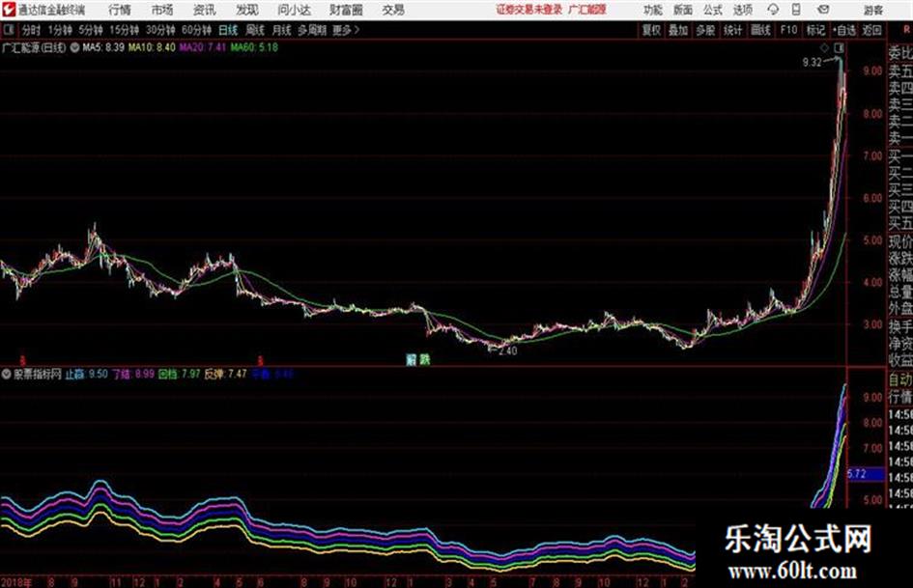Viewport: 913px width, 588px height.
Task: Open the 功能 menu
Action: [653, 10]
